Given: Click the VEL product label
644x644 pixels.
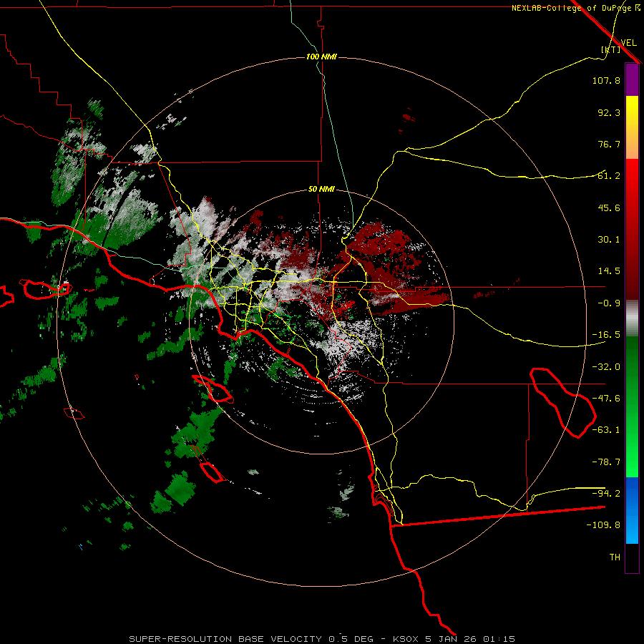Looking at the screenshot, I should tap(628, 42).
